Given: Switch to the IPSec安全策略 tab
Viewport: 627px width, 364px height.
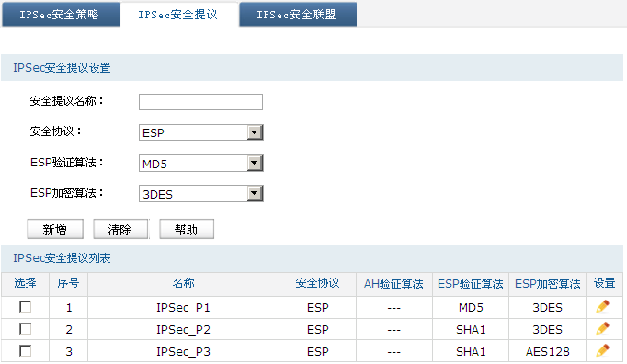Looking at the screenshot, I should [60, 15].
